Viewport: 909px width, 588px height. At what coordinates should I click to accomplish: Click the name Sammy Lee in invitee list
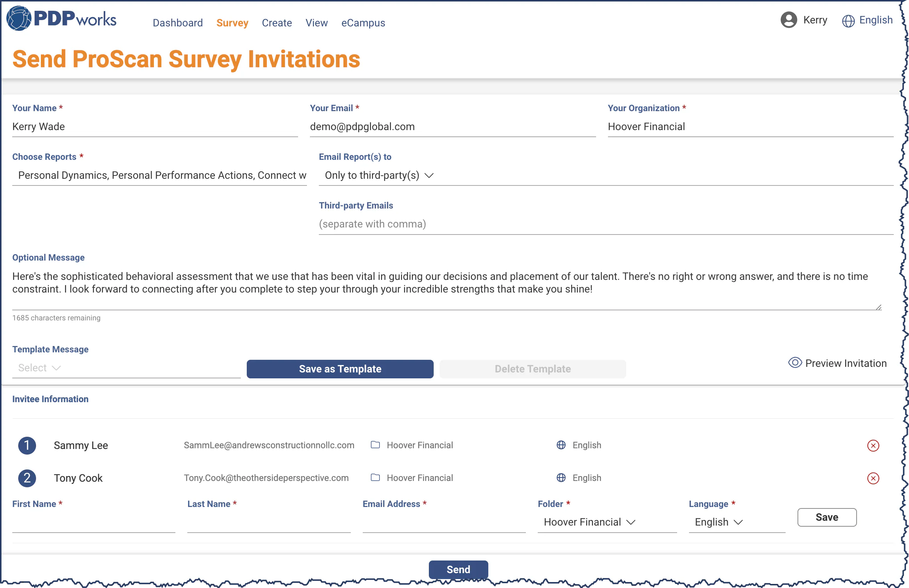click(81, 445)
